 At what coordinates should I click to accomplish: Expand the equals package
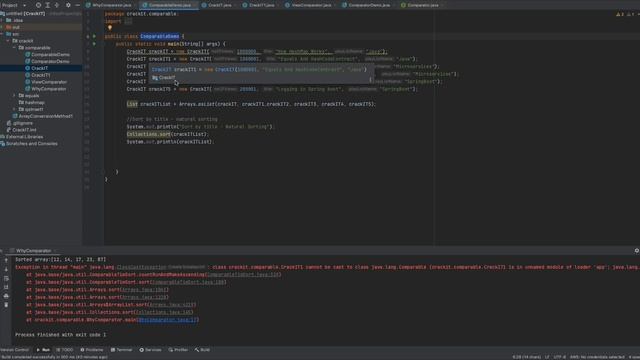14,96
